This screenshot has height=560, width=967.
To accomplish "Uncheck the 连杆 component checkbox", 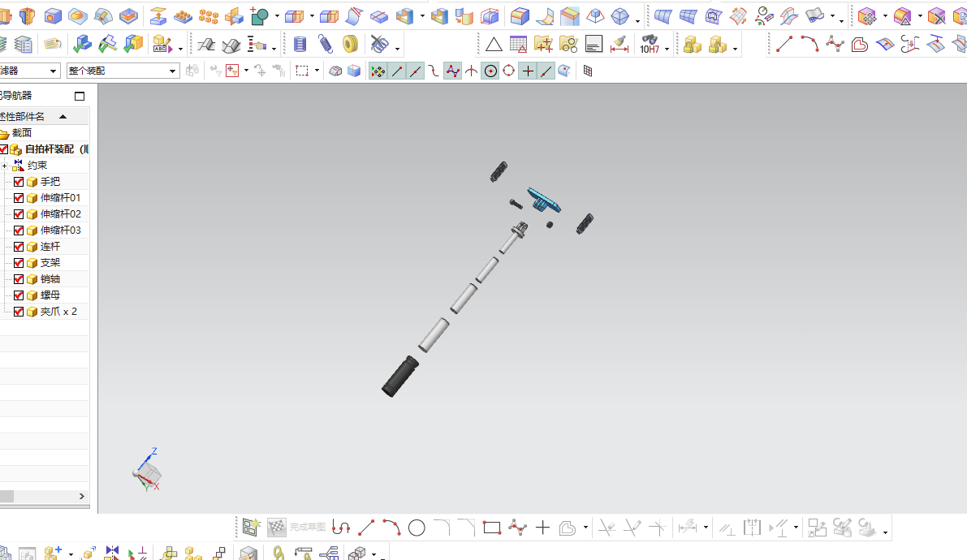I will point(19,247).
